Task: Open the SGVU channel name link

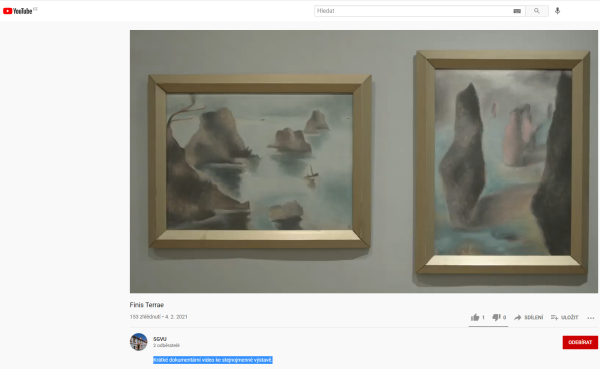Action: pyautogui.click(x=160, y=339)
